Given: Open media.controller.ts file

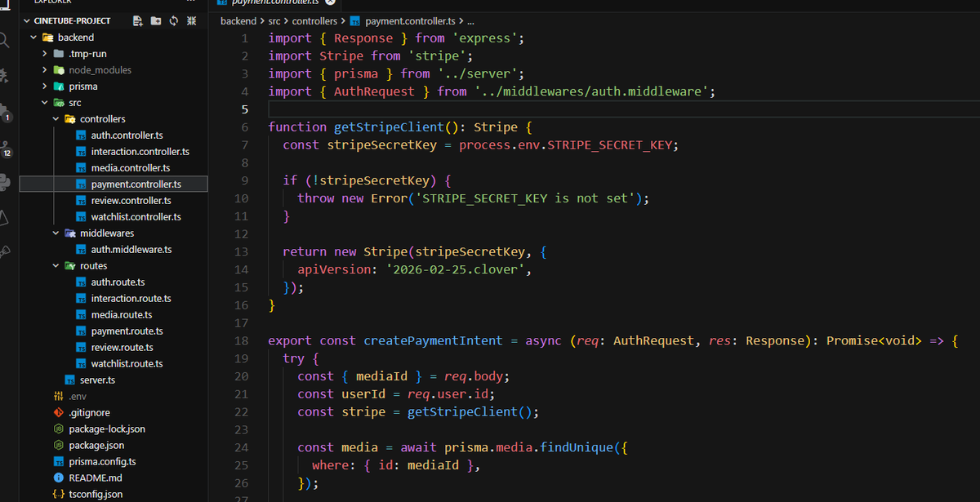Looking at the screenshot, I should [x=114, y=167].
